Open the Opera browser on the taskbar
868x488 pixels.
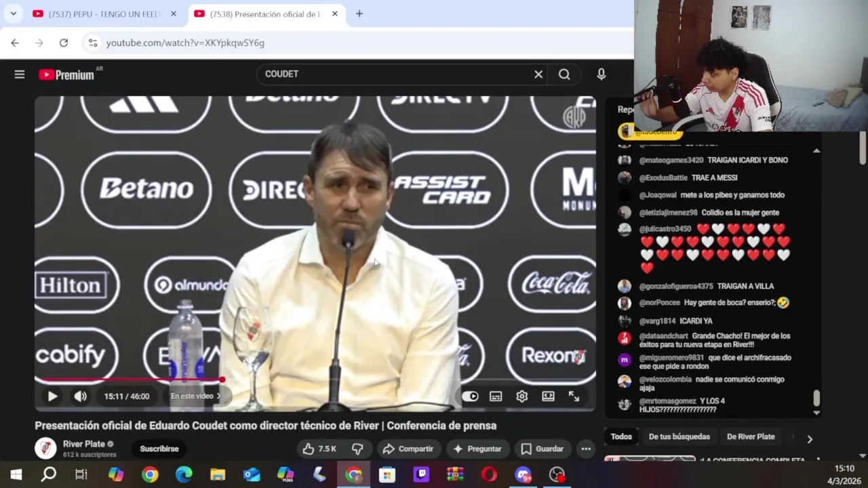(489, 474)
